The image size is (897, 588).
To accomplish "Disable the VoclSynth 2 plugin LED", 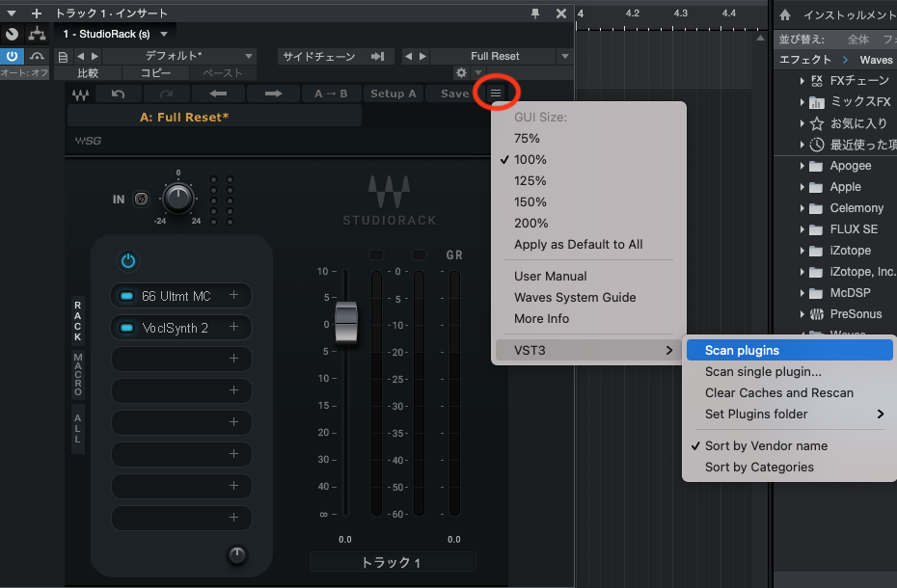I will 126,328.
